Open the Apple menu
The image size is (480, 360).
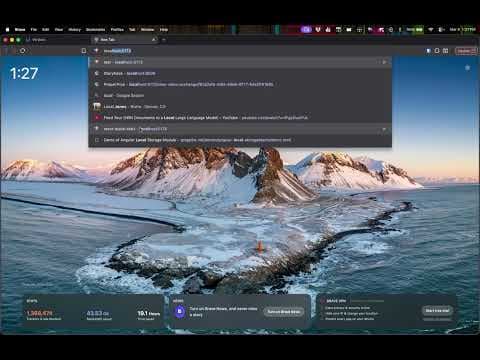[8, 30]
